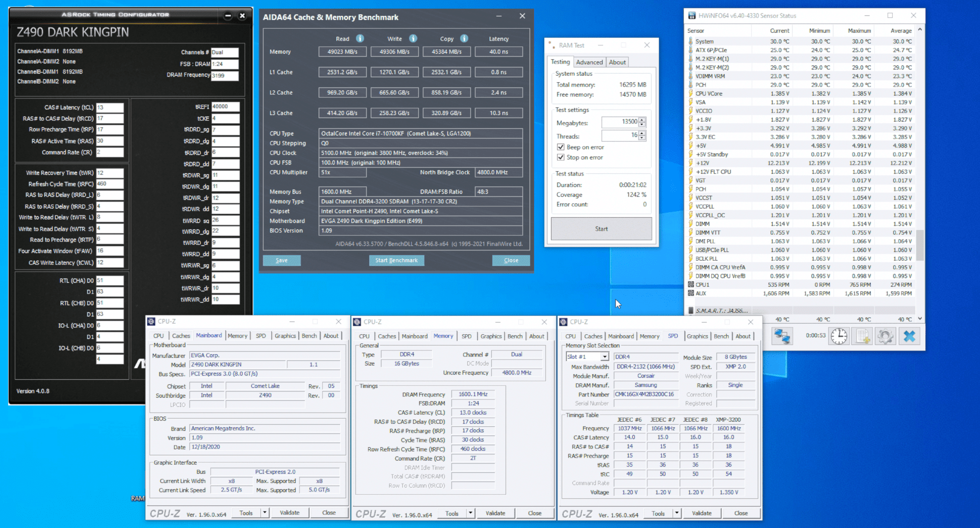
Task: Click the Threads input field
Action: [x=620, y=135]
